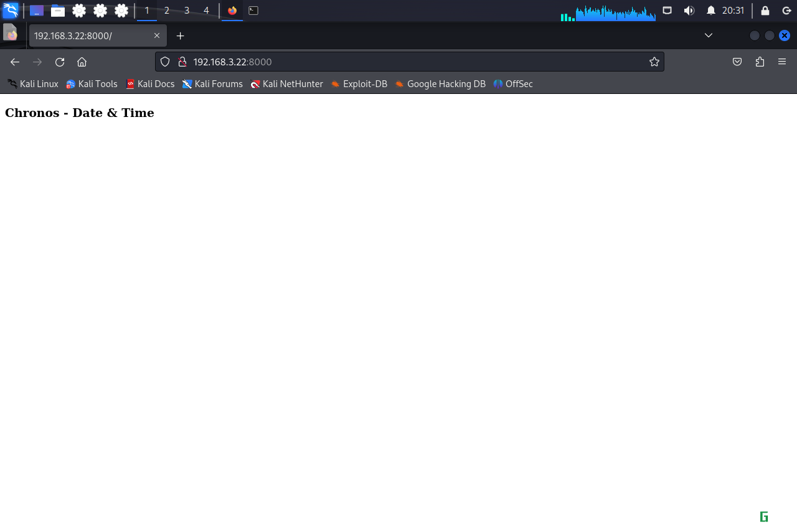
Task: Open the Save to Pocket button
Action: tap(737, 62)
